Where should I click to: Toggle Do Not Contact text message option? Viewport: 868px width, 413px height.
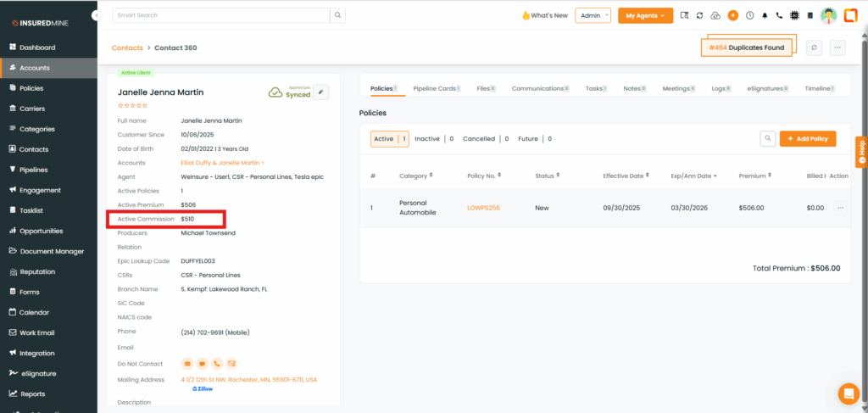pyautogui.click(x=202, y=363)
